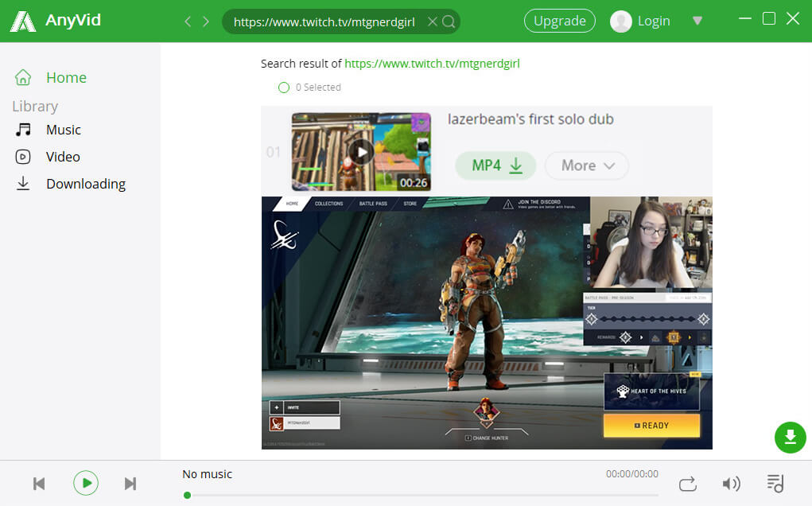Click the 00:00/00:00 time display
The height and width of the screenshot is (506, 812).
pos(631,474)
